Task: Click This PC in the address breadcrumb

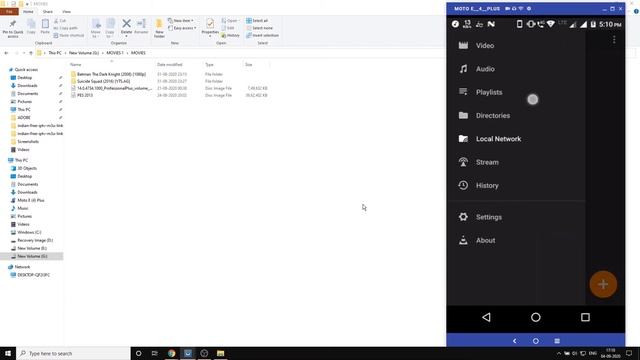Action: coord(55,53)
